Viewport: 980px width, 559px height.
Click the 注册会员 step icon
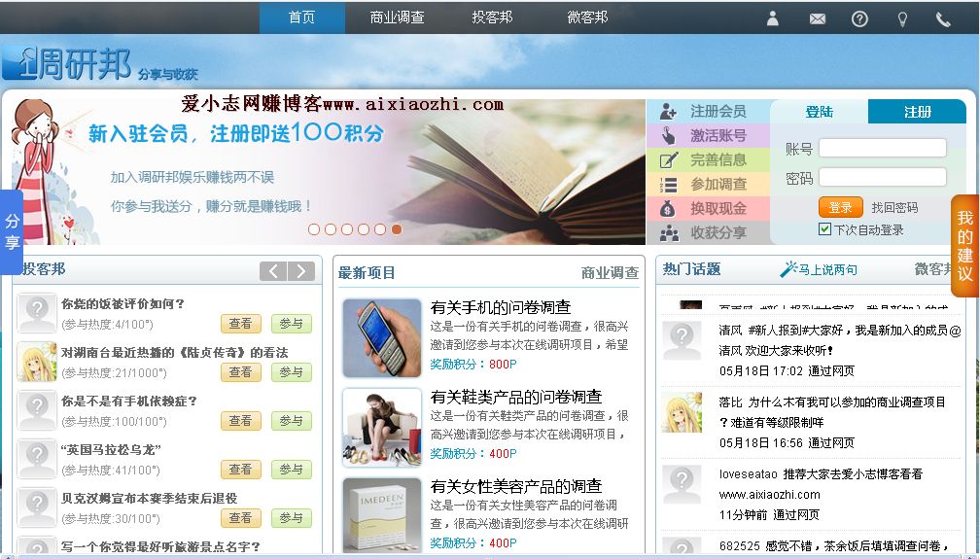click(x=668, y=111)
